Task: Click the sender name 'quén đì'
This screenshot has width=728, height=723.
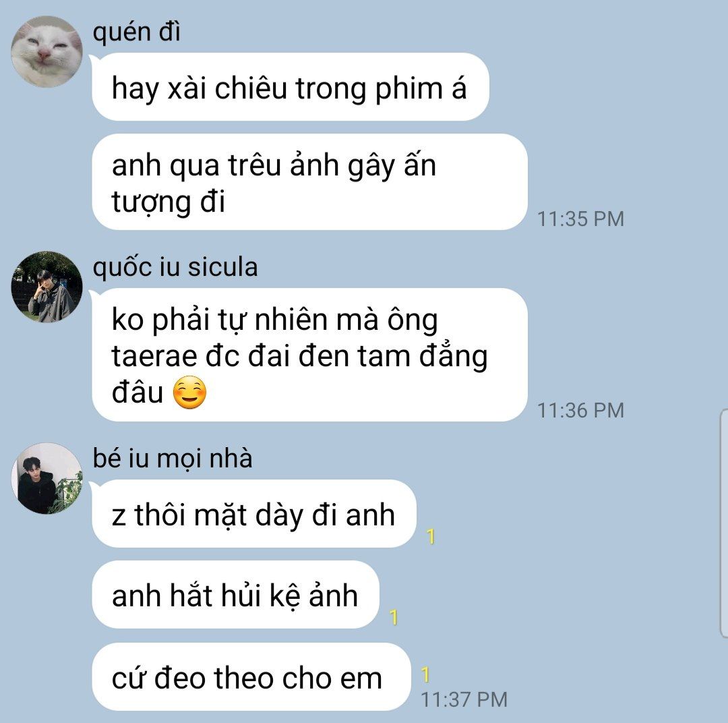Action: click(136, 32)
